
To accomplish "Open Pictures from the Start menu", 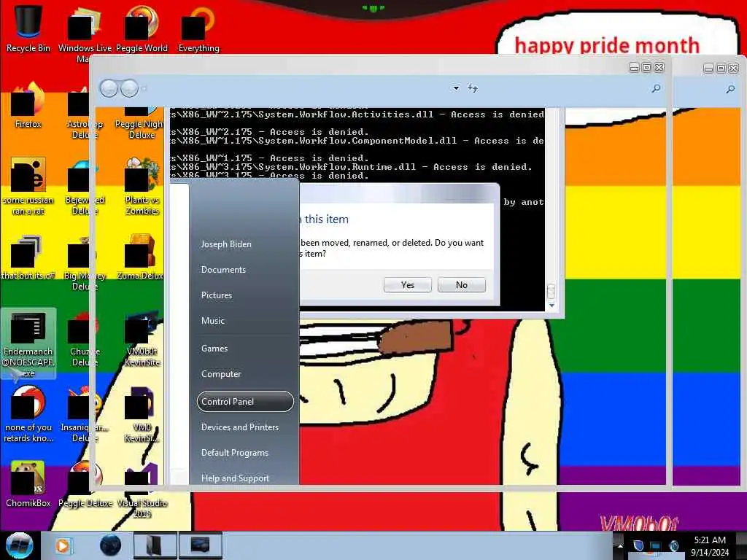I will point(216,295).
